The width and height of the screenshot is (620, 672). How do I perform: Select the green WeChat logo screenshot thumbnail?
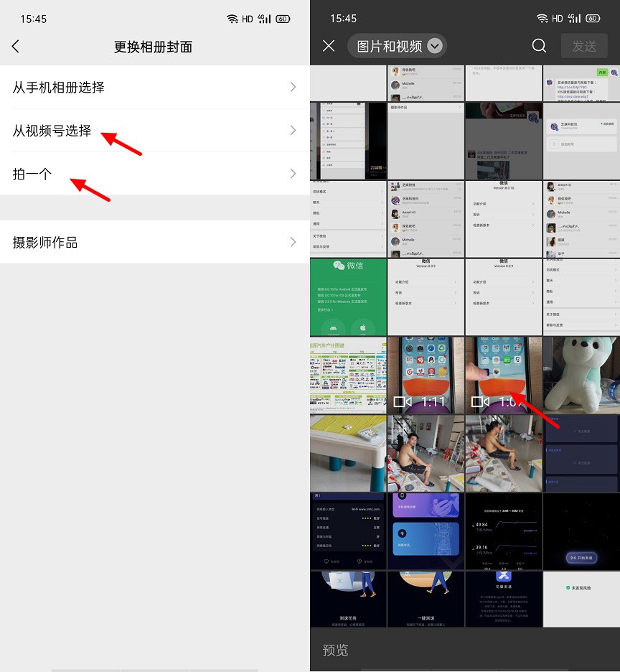pyautogui.click(x=348, y=297)
